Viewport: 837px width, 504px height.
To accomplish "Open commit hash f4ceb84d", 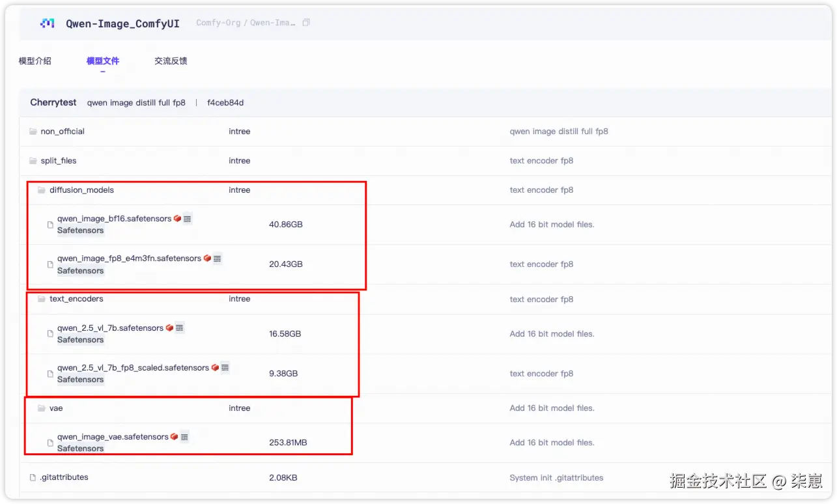I will click(225, 103).
